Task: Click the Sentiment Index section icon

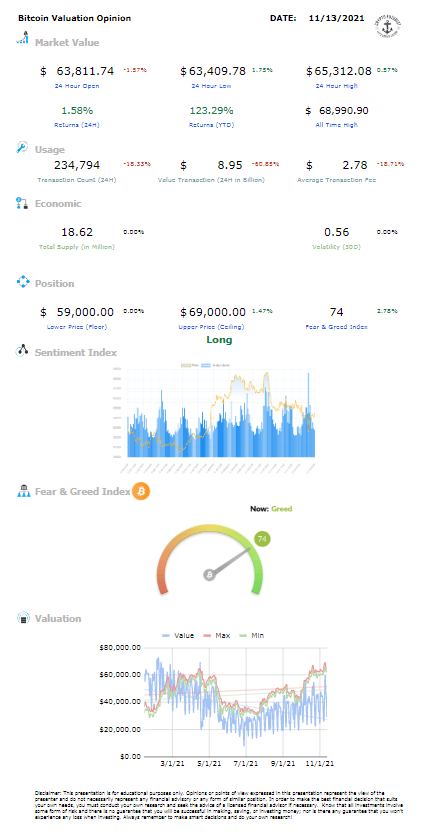Action: tap(22, 350)
